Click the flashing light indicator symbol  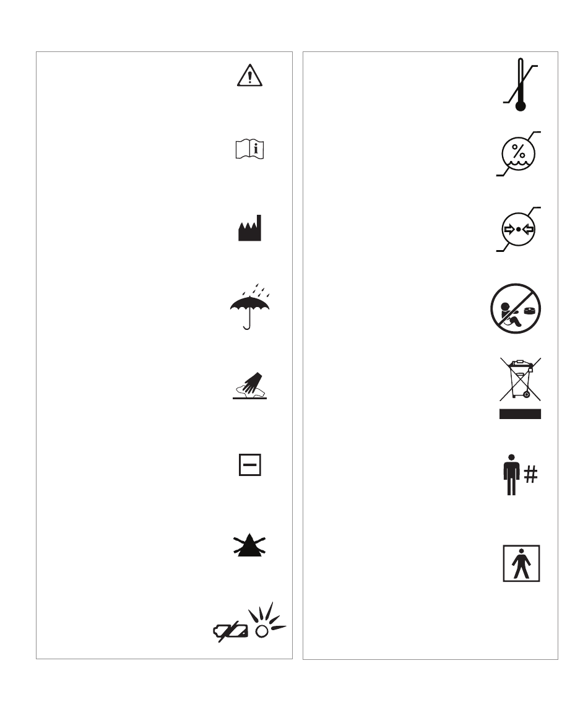pos(267,620)
